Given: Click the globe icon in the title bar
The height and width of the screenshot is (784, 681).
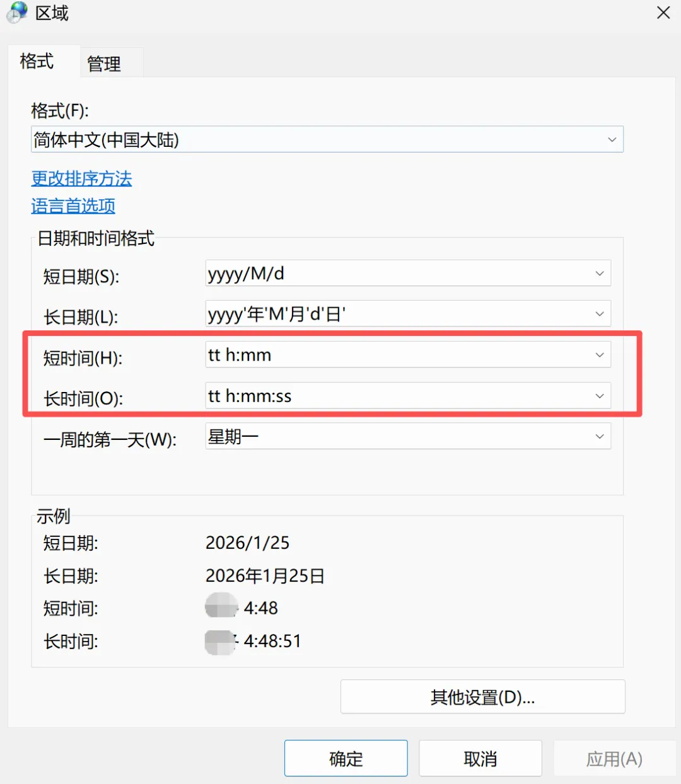Looking at the screenshot, I should [x=15, y=13].
